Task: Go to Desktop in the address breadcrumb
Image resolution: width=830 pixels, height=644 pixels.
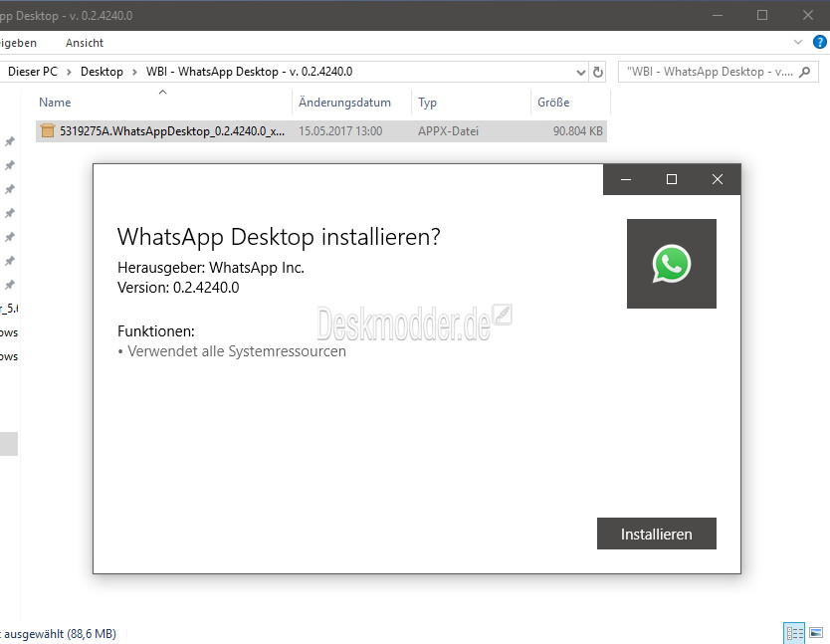Action: (x=102, y=72)
